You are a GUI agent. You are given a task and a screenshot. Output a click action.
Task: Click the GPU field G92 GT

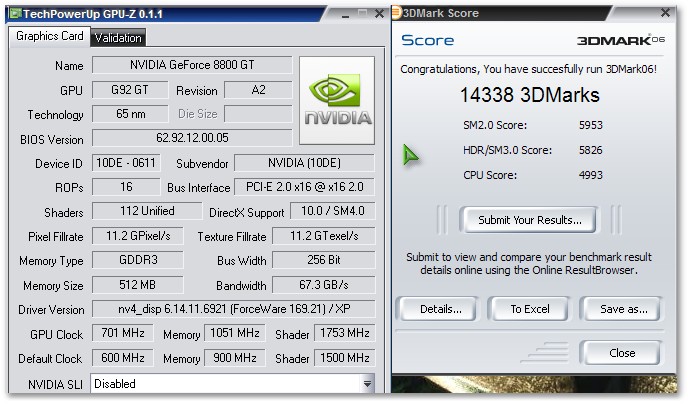point(130,90)
